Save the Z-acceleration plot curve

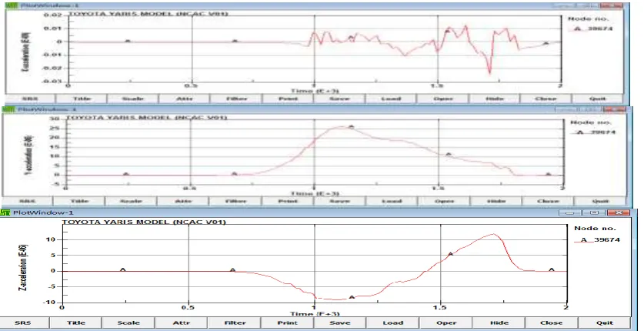(x=340, y=323)
